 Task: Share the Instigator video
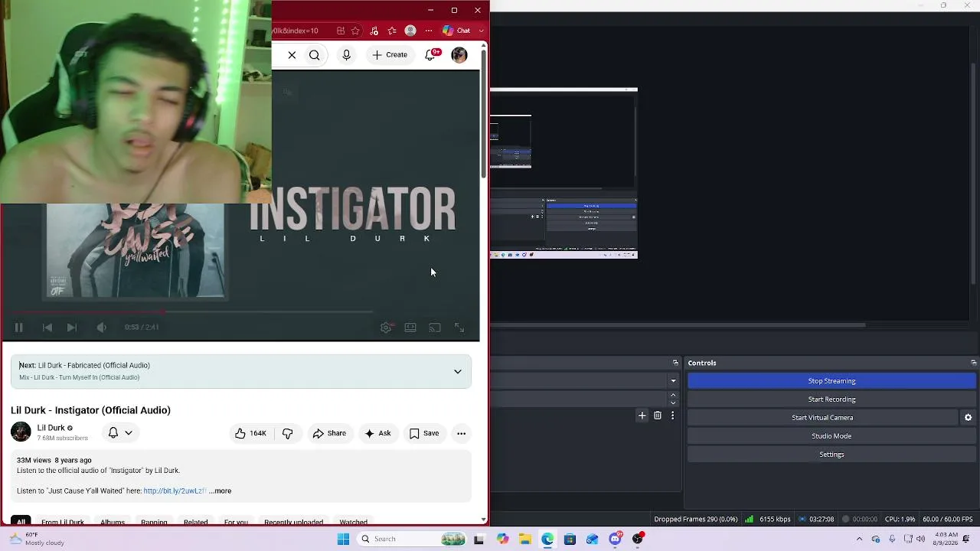point(329,433)
